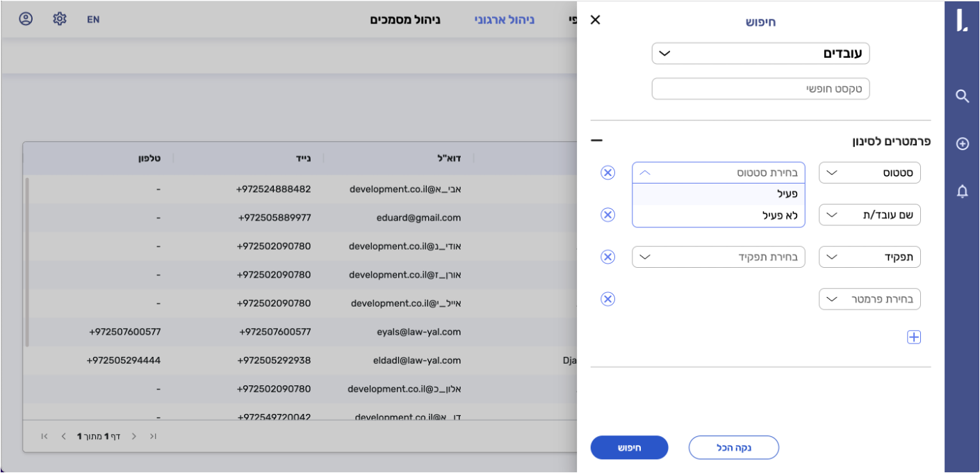Open the user profile icon
The width and height of the screenshot is (980, 473).
[x=26, y=19]
